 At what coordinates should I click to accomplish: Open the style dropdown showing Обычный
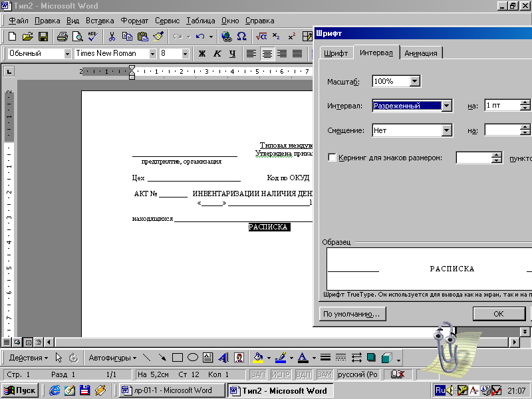coord(67,54)
